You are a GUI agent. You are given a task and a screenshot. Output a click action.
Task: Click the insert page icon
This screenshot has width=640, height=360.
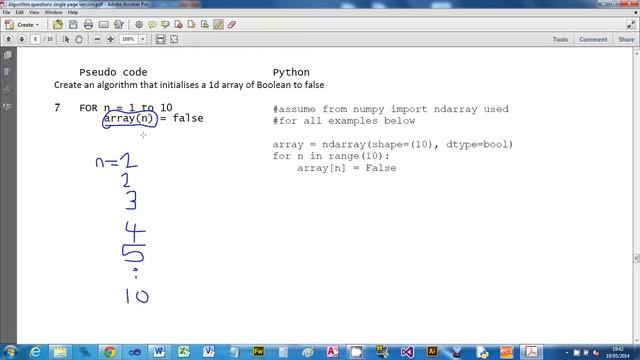click(191, 25)
